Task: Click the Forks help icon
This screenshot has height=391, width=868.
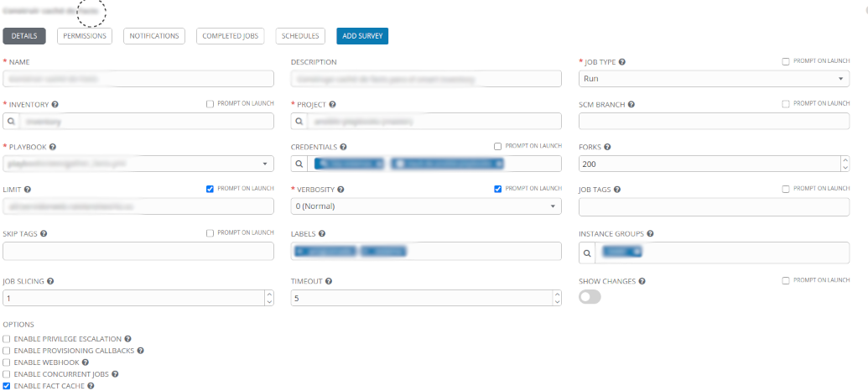Action: click(x=607, y=147)
